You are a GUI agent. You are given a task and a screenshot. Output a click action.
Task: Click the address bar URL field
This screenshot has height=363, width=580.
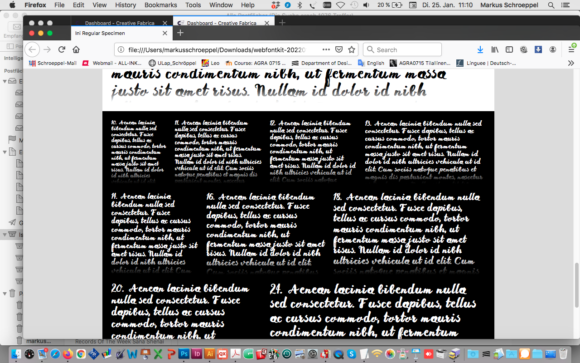[217, 50]
